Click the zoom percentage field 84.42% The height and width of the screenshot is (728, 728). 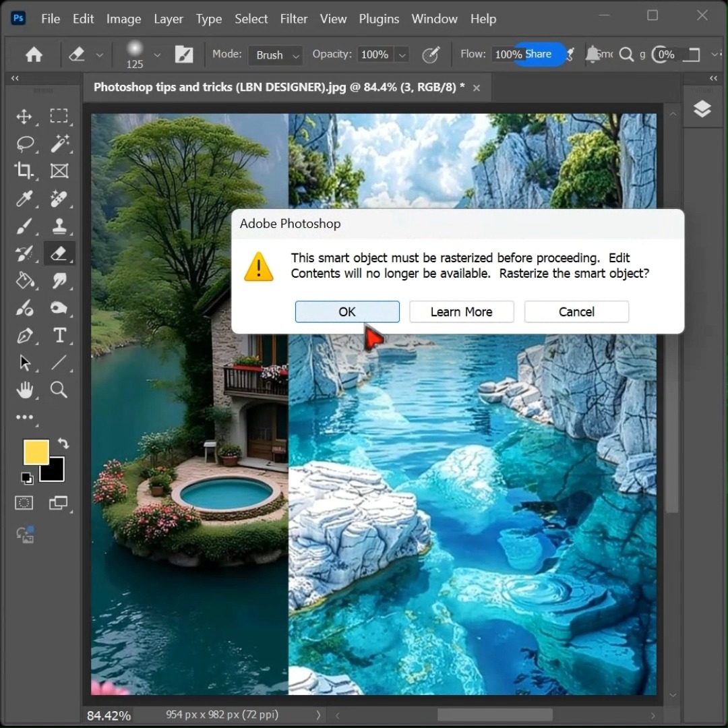pyautogui.click(x=109, y=715)
